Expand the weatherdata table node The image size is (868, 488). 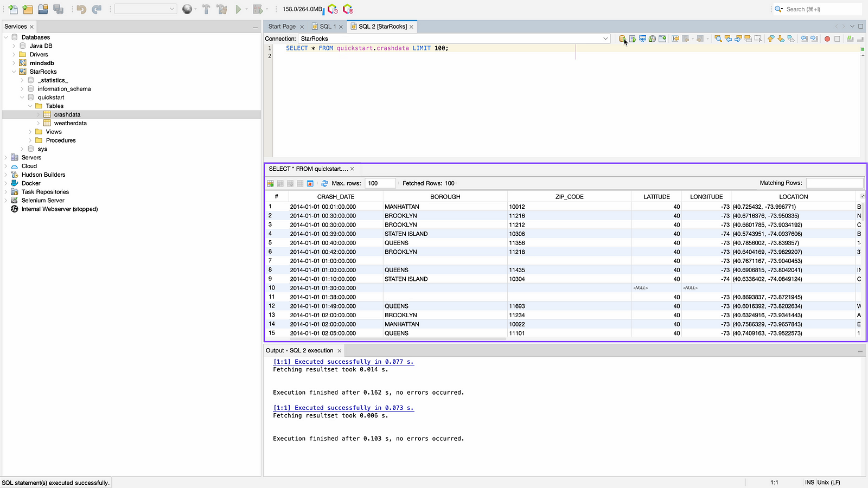click(39, 123)
